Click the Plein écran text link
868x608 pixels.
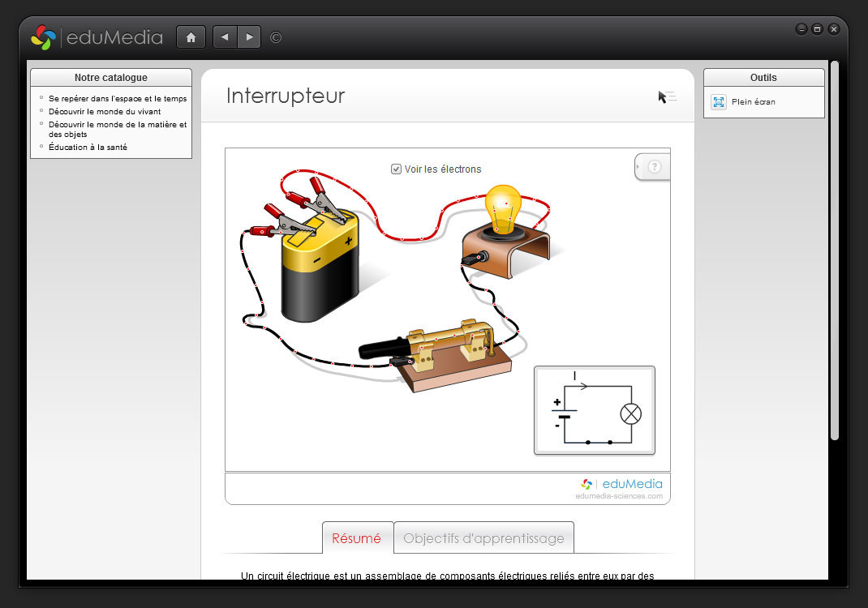pyautogui.click(x=754, y=102)
